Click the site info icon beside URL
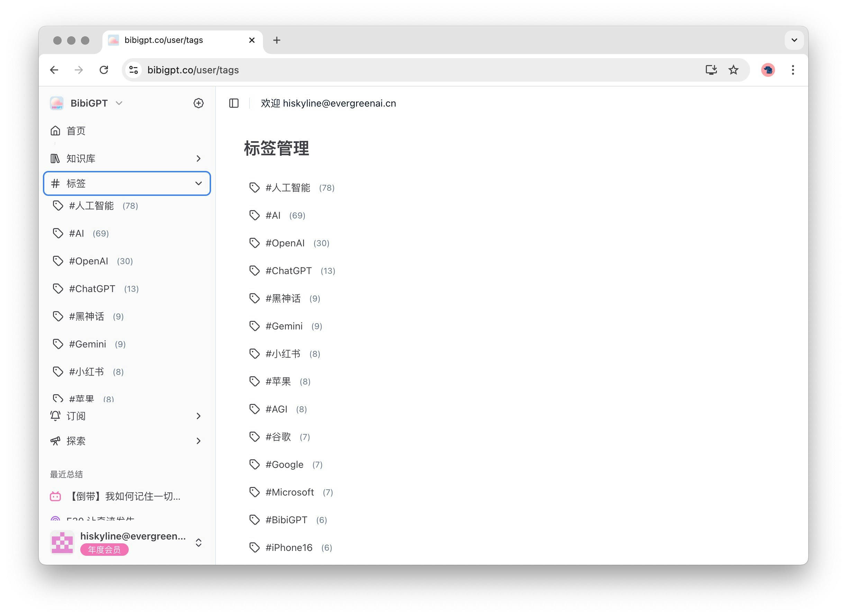This screenshot has height=616, width=847. 134,70
